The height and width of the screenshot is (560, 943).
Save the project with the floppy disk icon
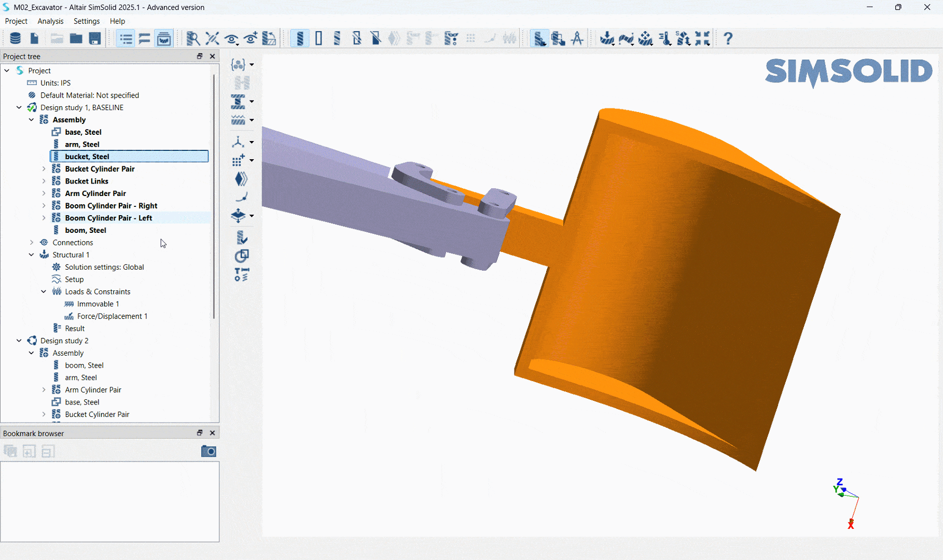[95, 38]
